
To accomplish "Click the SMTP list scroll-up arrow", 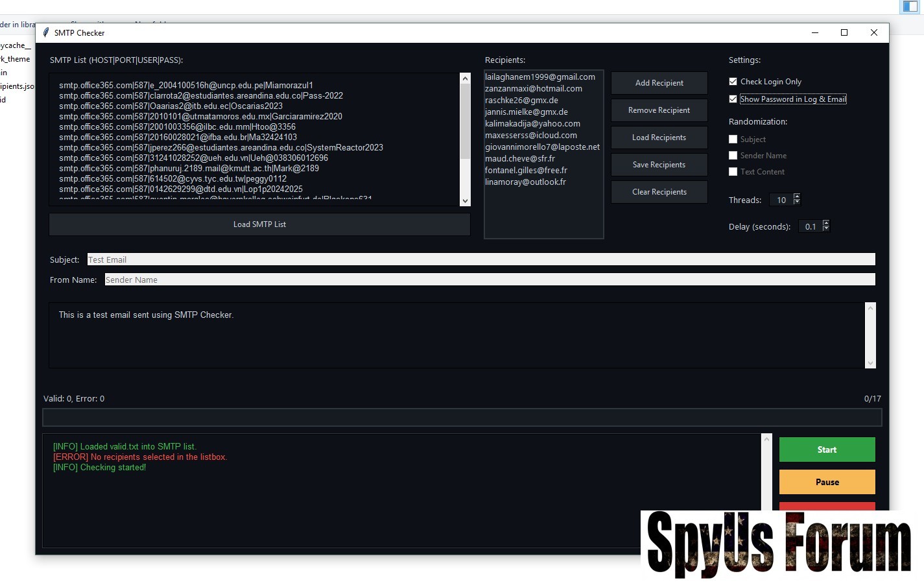I will click(465, 78).
